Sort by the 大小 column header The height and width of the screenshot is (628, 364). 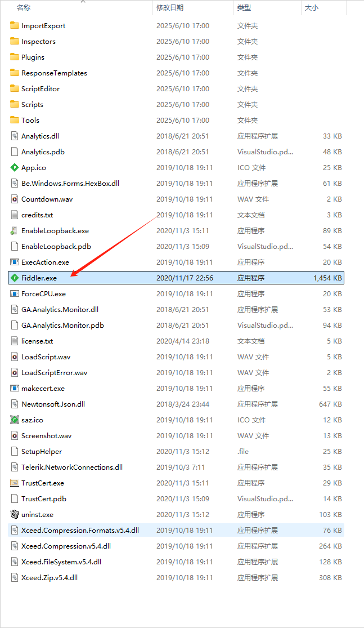(x=312, y=8)
